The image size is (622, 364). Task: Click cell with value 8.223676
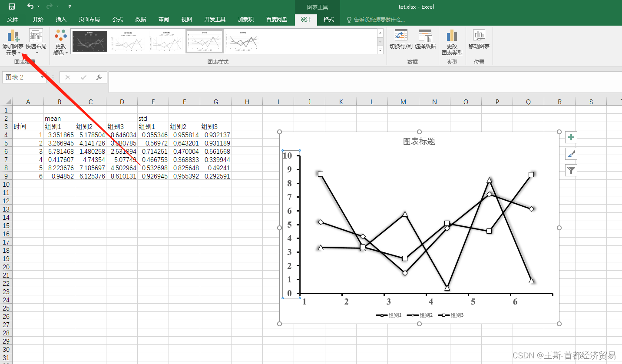click(59, 168)
